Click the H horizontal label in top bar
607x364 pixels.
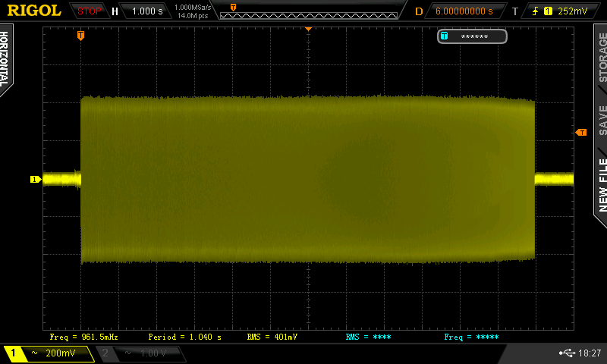click(x=115, y=11)
